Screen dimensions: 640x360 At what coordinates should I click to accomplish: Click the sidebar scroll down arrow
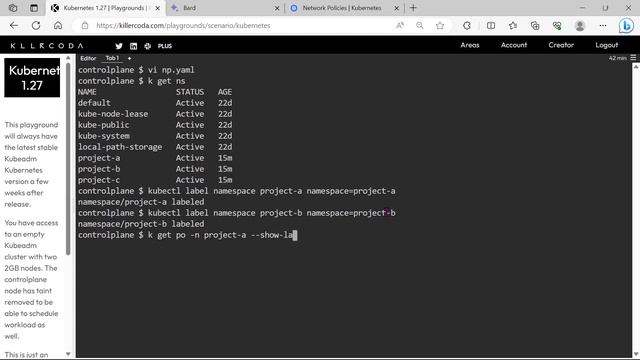68,354
